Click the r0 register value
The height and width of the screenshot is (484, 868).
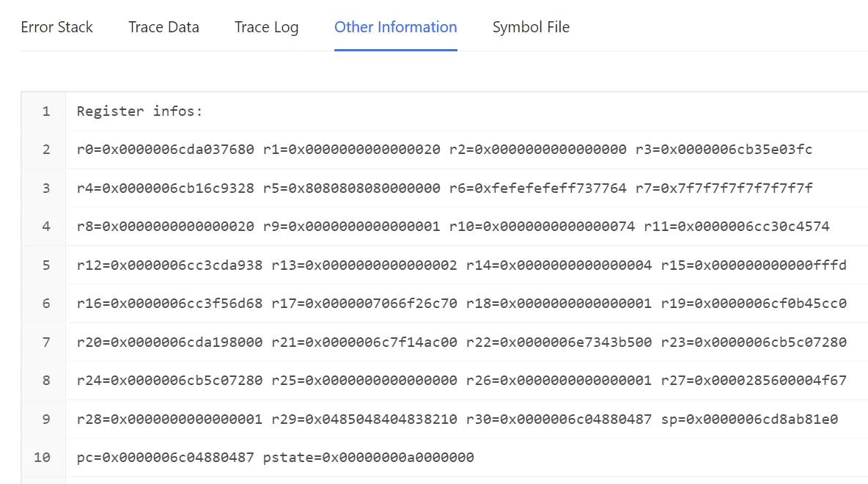[x=178, y=150]
